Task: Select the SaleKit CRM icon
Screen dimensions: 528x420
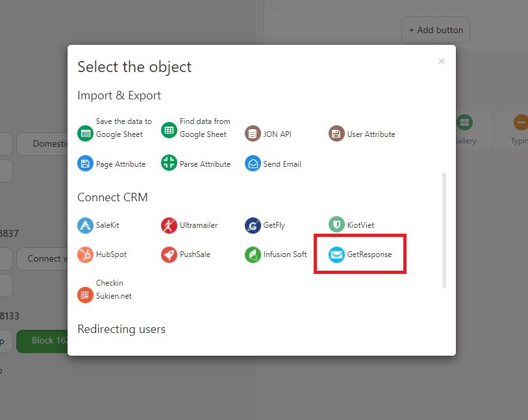Action: (x=85, y=225)
